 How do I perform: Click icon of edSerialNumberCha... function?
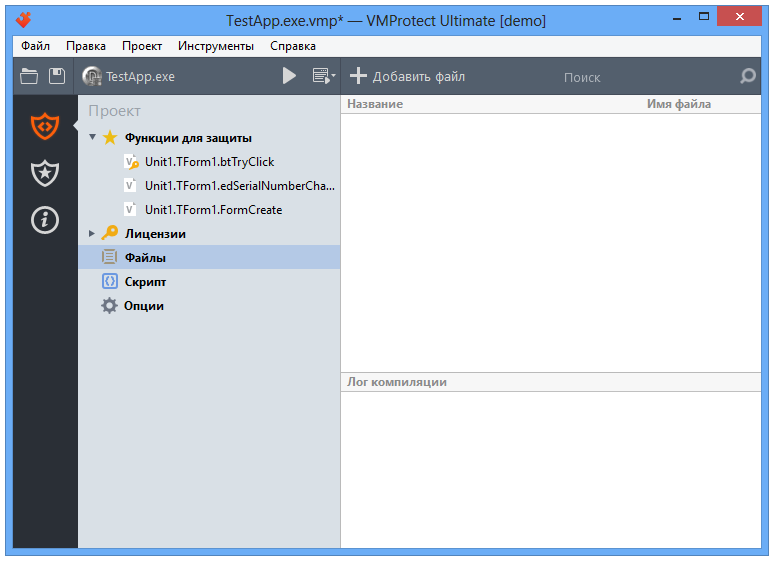click(130, 186)
